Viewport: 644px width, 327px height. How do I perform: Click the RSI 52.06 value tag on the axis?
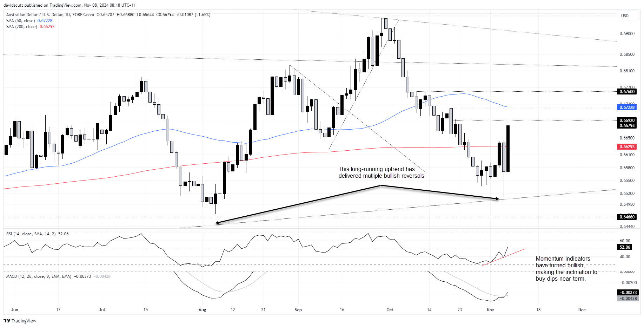click(625, 247)
